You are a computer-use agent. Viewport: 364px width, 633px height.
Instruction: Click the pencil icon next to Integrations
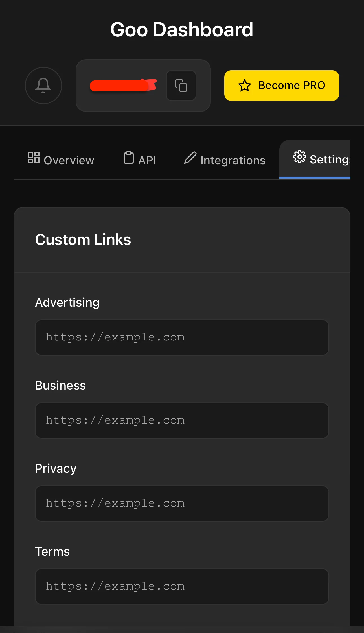pos(190,158)
